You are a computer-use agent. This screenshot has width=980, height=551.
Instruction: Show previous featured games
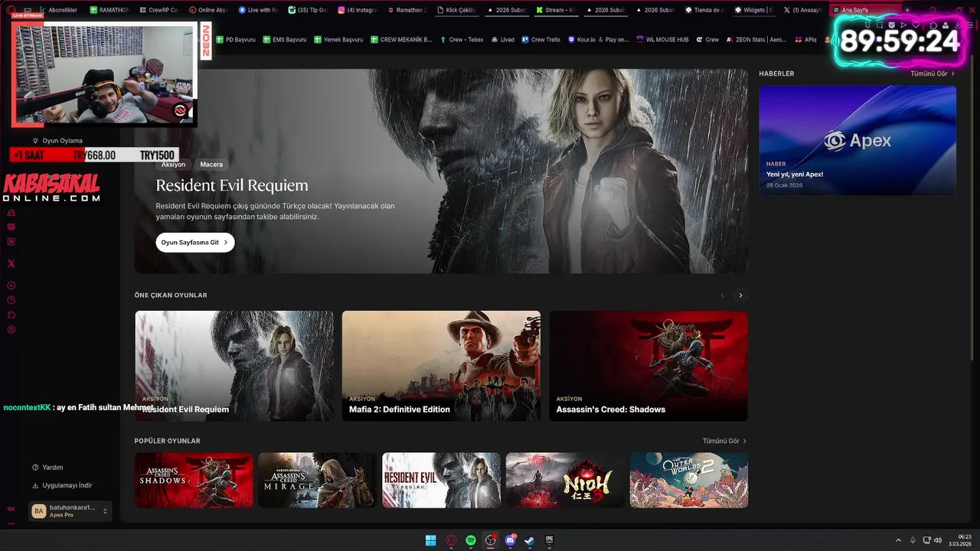pyautogui.click(x=722, y=295)
